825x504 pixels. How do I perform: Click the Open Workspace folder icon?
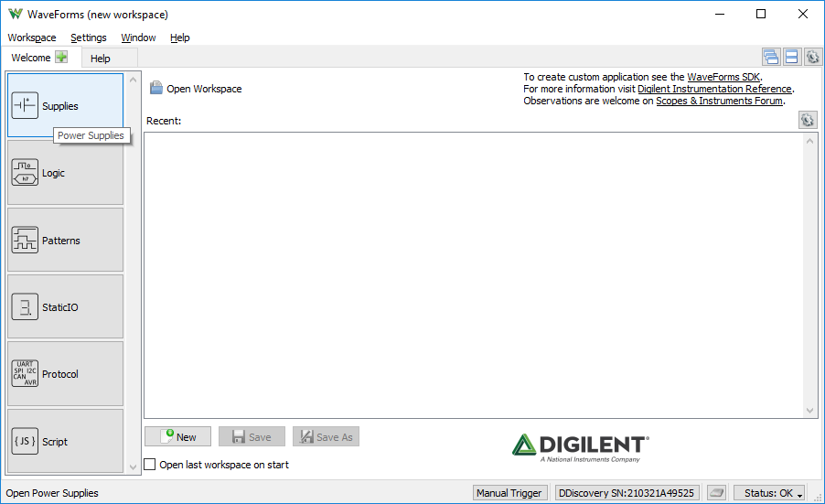tap(155, 88)
